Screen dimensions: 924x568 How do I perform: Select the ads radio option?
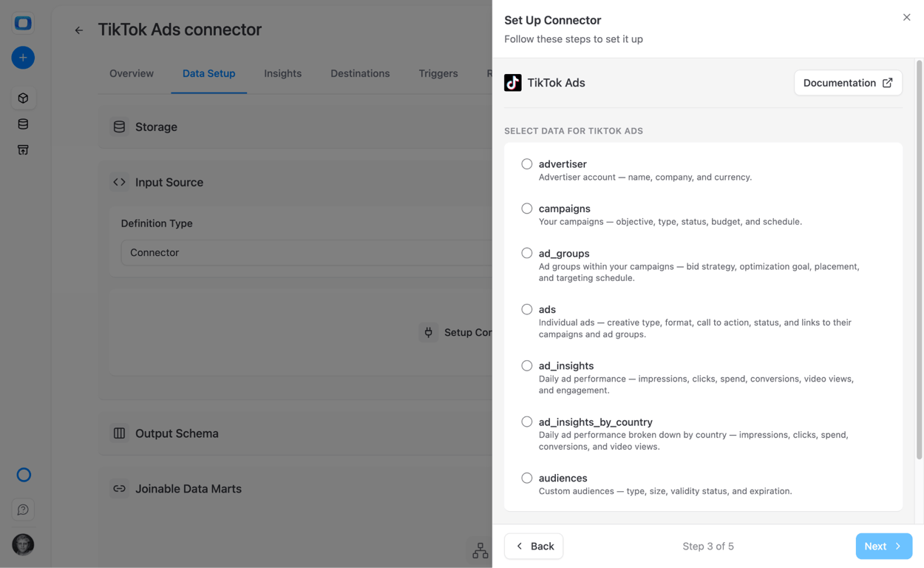click(x=527, y=309)
